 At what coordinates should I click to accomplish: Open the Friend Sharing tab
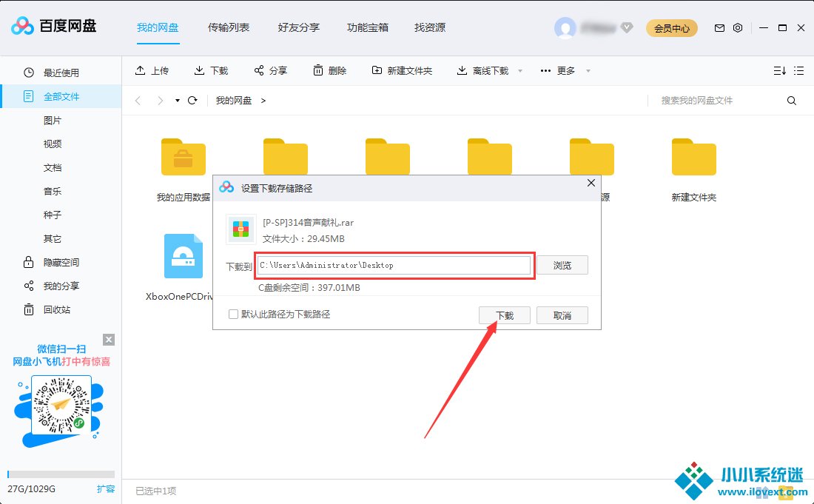(x=299, y=27)
